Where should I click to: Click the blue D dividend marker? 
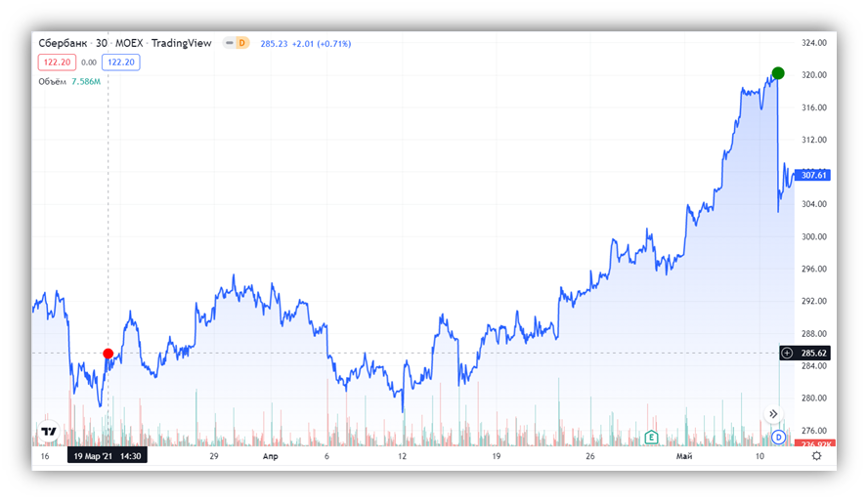pyautogui.click(x=779, y=438)
